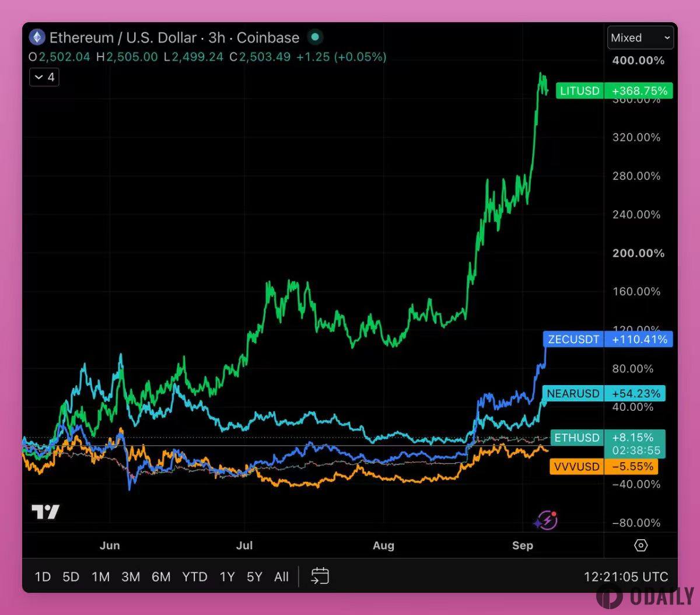The image size is (700, 615).
Task: Collapse the legend with 4 chevron
Action: 44,77
